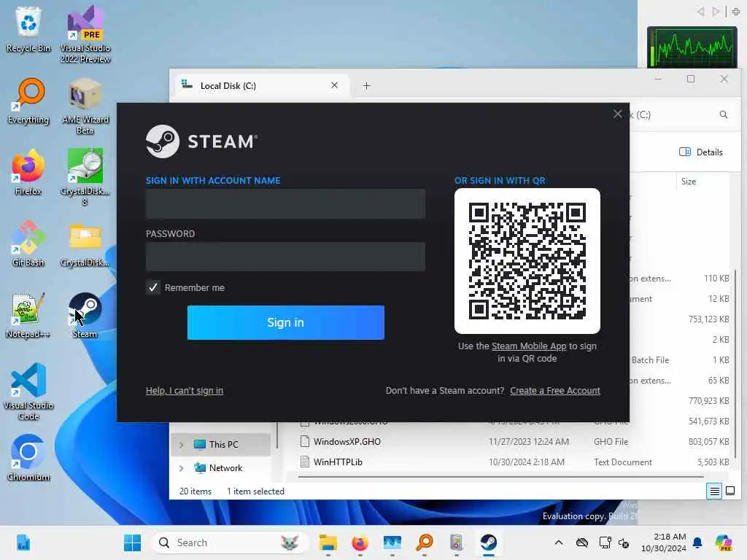Viewport: 747px width, 560px height.
Task: Open the CPU graph widget
Action: click(692, 47)
